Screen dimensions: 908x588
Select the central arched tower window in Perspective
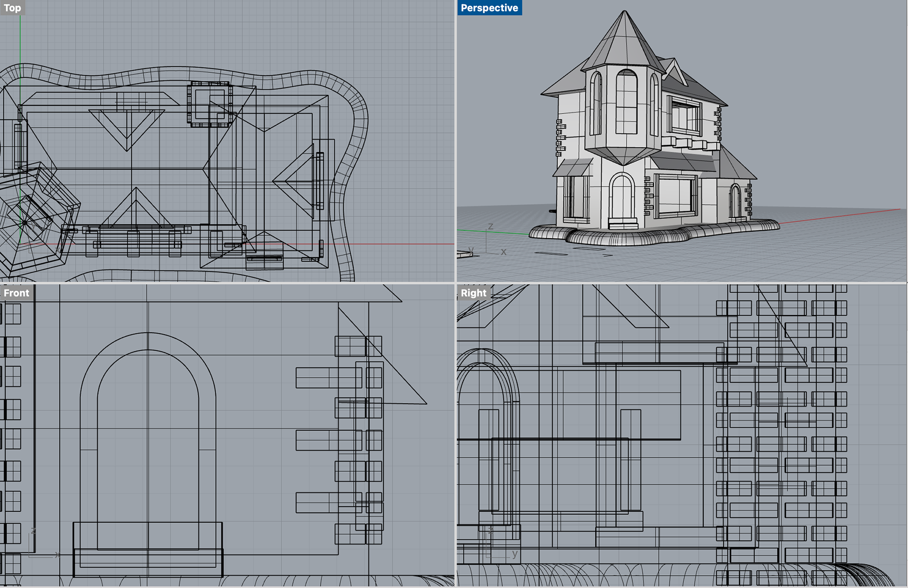coord(627,102)
